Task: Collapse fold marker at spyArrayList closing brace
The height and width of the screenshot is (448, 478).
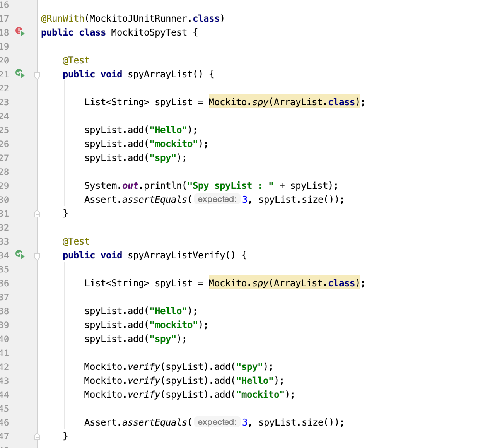Action: pos(37,214)
